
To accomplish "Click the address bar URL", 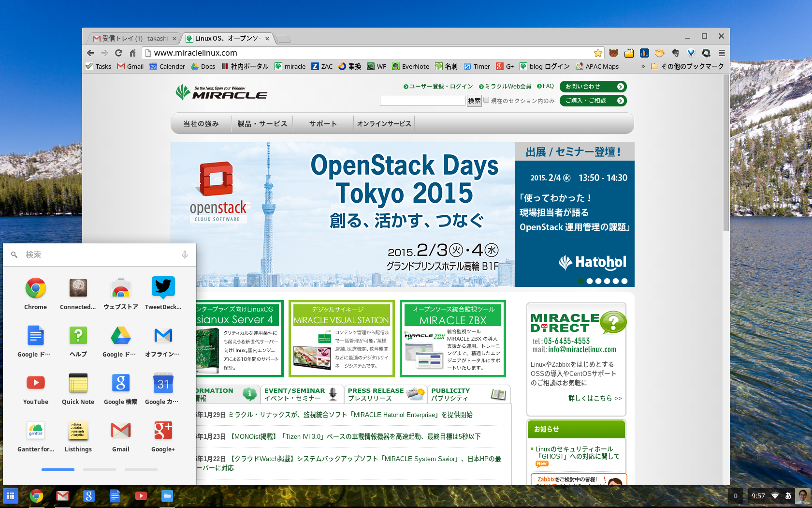I will tap(195, 53).
